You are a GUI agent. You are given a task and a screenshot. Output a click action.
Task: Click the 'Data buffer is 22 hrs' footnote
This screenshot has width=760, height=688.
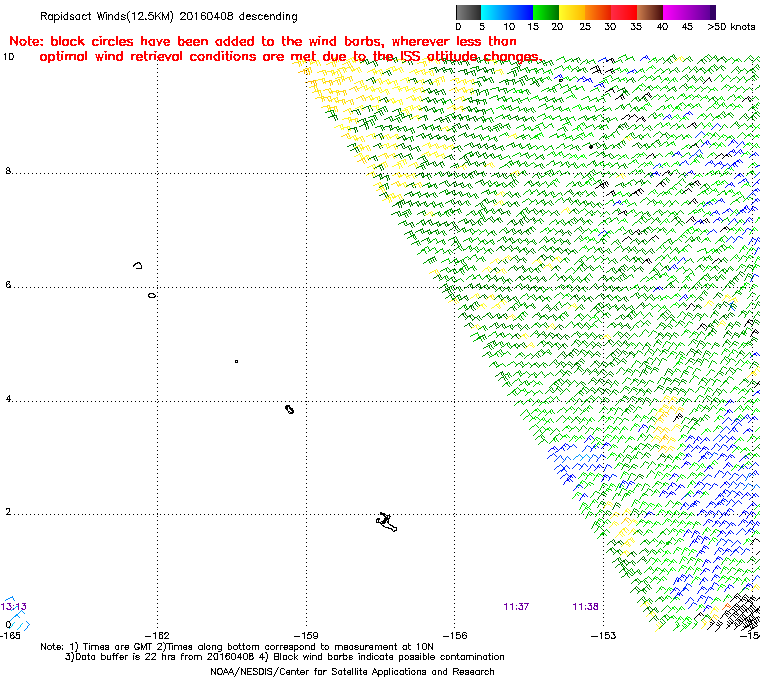[x=285, y=657]
